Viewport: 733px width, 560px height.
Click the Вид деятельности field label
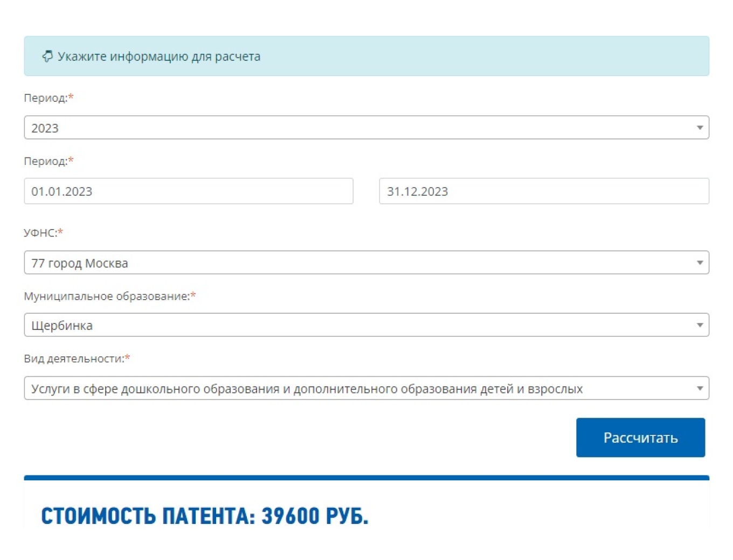74,359
